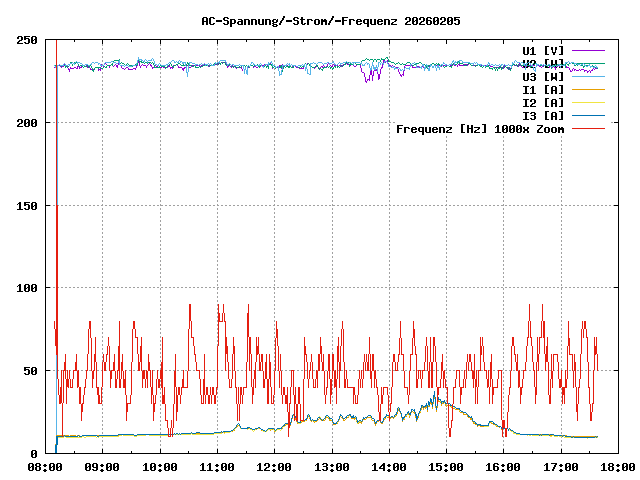Click the yellow I2 legend line sample

(x=588, y=102)
